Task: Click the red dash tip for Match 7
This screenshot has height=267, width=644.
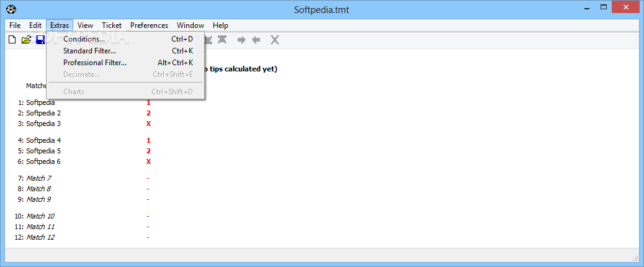Action: 148,178
